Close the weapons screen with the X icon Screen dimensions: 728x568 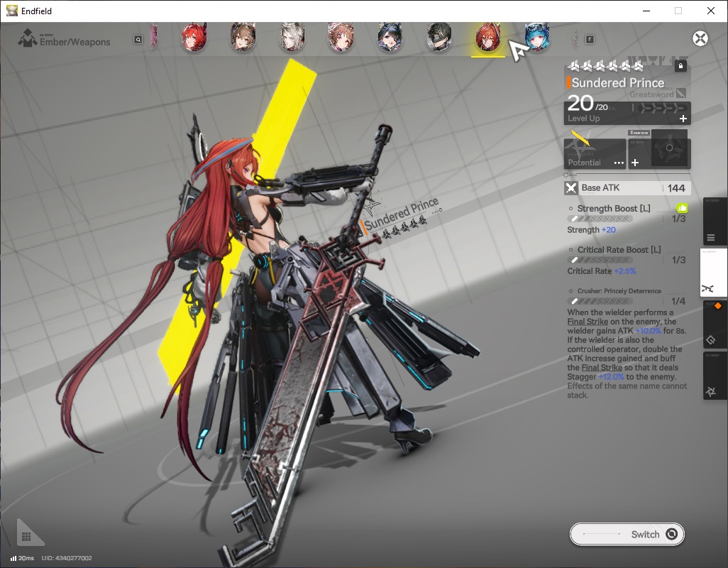(700, 38)
